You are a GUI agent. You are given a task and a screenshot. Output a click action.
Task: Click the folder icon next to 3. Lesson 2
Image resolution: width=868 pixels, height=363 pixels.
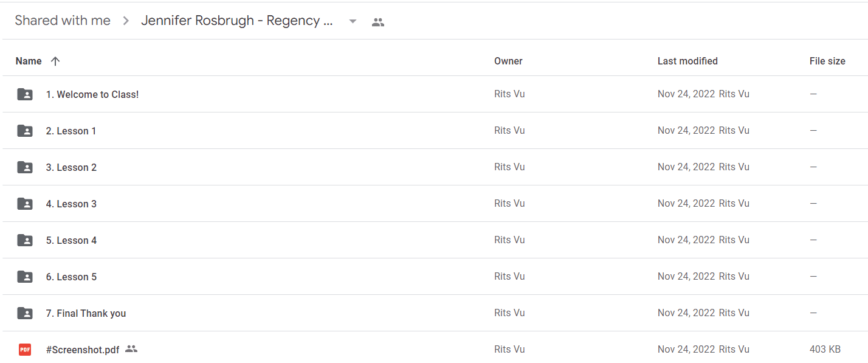[x=25, y=167]
